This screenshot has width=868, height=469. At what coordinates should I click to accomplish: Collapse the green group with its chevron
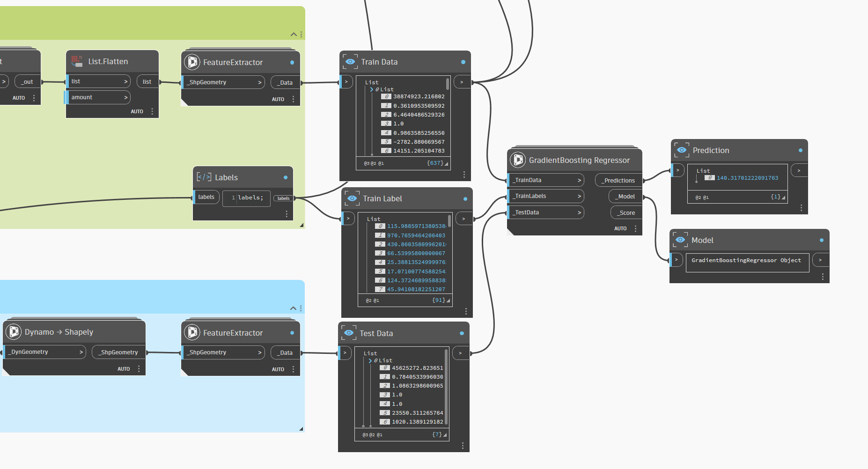[294, 34]
